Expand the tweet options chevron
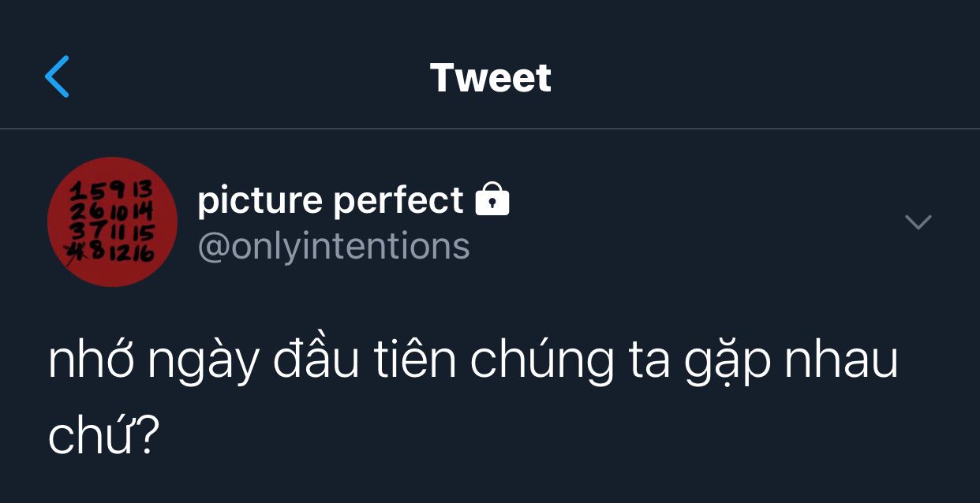980x503 pixels. (918, 222)
